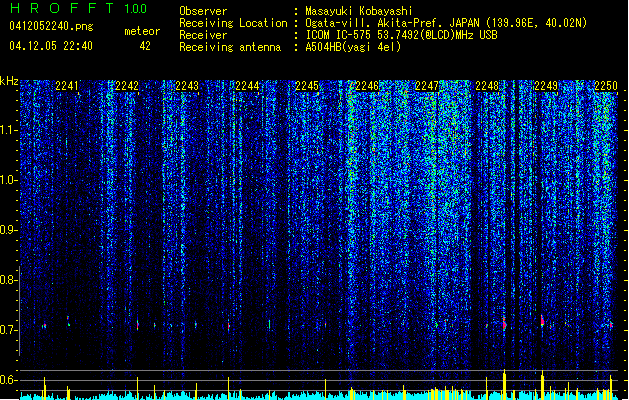Click the red meteor echo near 2249
The height and width of the screenshot is (400, 629).
click(542, 320)
